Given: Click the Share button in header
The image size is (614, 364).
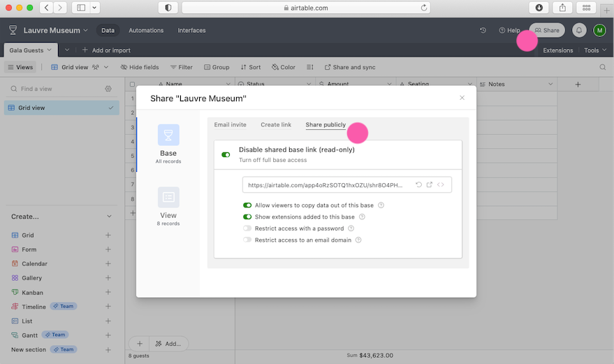Looking at the screenshot, I should pos(547,30).
